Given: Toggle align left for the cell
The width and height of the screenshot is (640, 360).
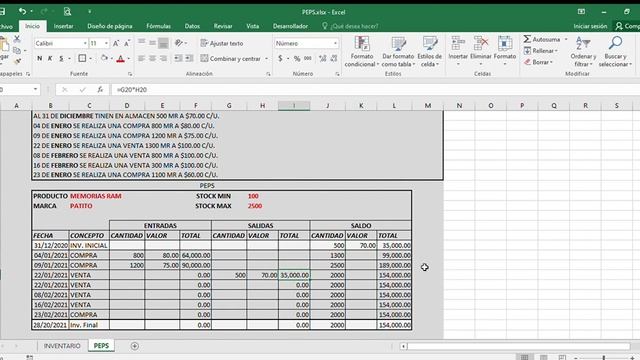Looking at the screenshot, I should (x=141, y=58).
